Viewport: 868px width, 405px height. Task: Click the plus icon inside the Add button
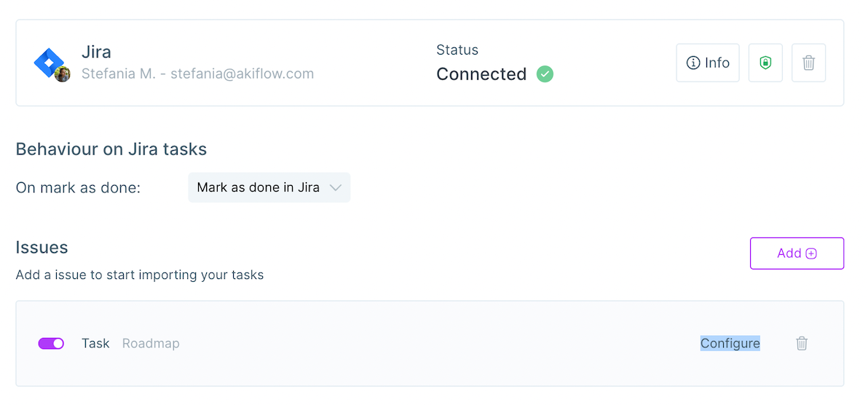point(811,253)
